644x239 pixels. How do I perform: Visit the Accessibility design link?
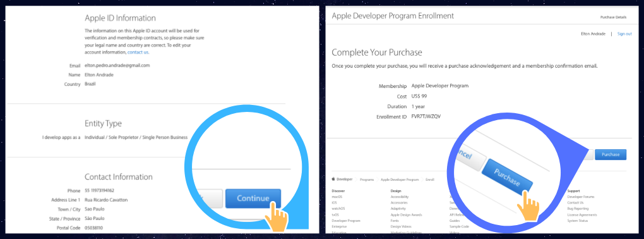click(x=399, y=197)
